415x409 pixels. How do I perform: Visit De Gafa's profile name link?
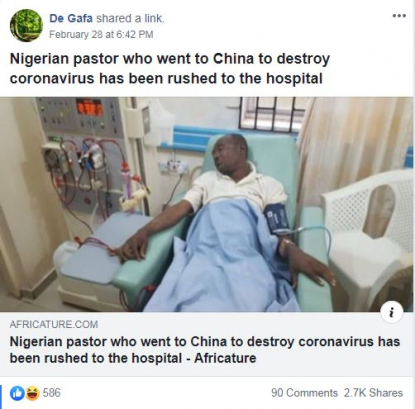point(71,18)
